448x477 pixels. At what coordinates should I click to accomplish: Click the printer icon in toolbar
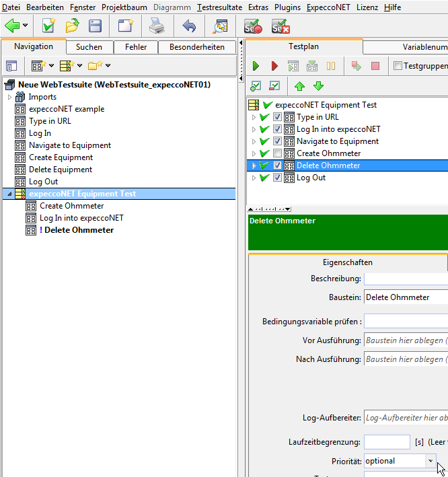point(156,26)
